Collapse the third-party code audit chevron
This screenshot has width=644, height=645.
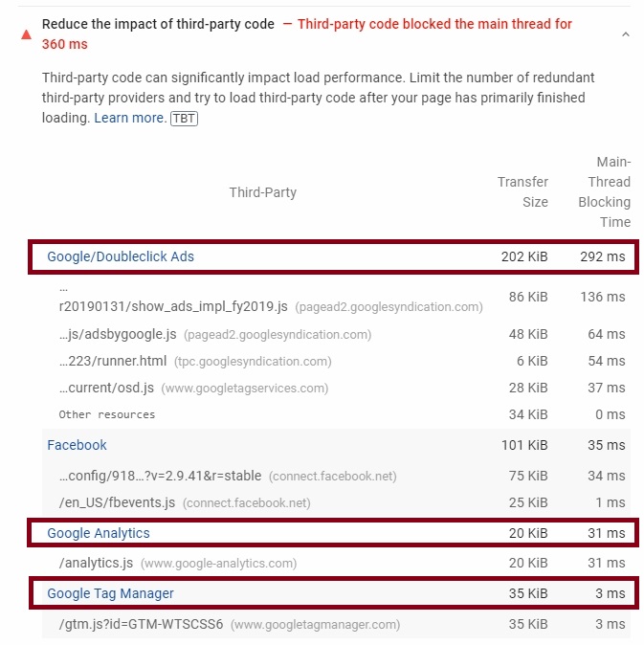tap(625, 34)
